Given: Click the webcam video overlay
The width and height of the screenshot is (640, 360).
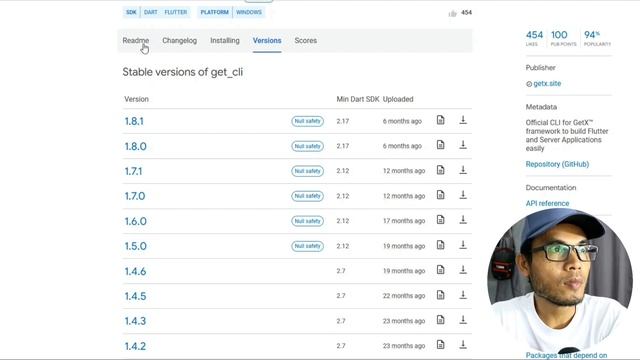Looking at the screenshot, I should [560, 282].
